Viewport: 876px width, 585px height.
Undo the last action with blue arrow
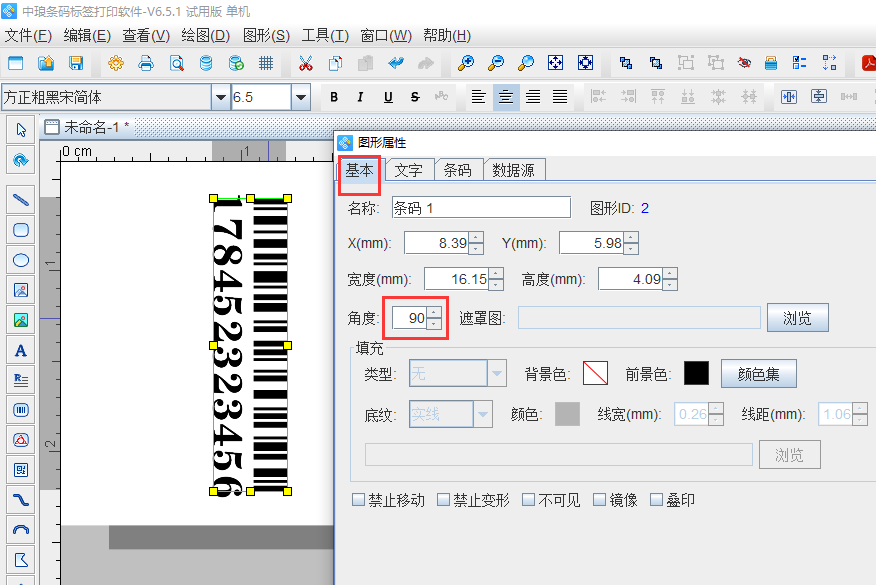point(396,63)
